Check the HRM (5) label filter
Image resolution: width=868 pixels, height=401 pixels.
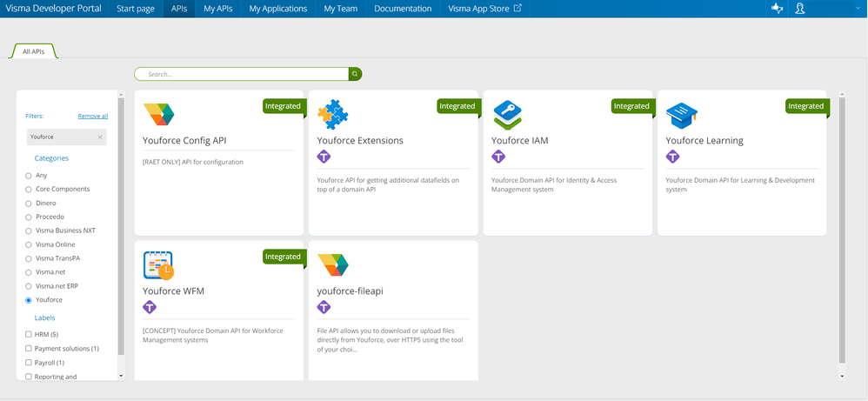click(x=28, y=335)
